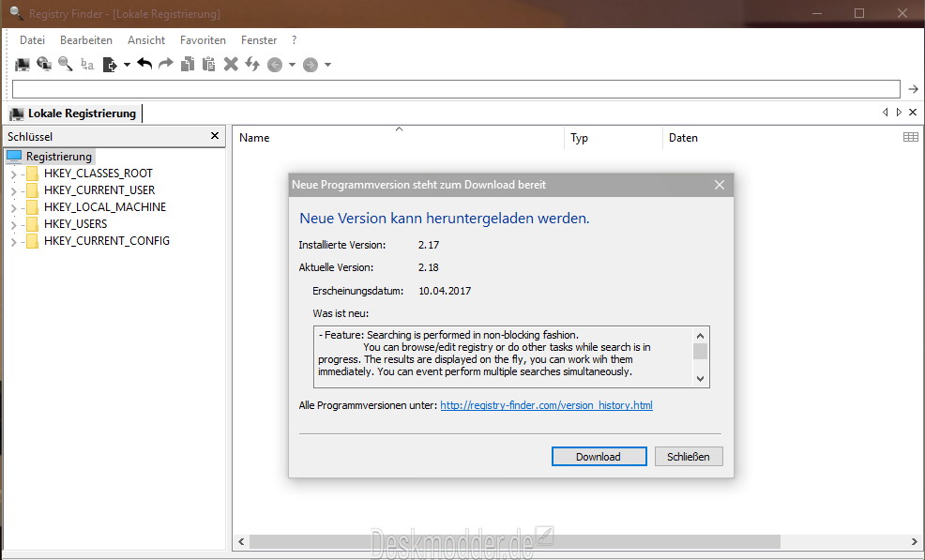Screen dimensions: 925x560
Task: Click the Download button
Action: [599, 457]
